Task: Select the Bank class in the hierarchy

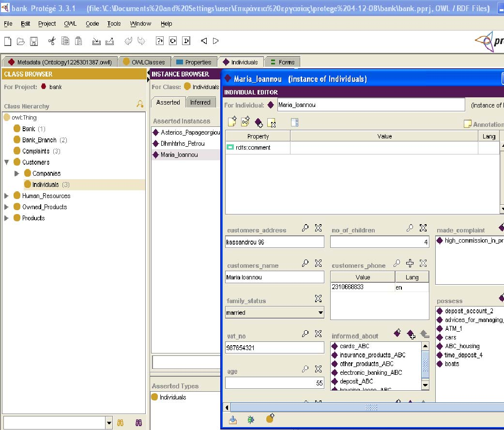Action: [28, 129]
